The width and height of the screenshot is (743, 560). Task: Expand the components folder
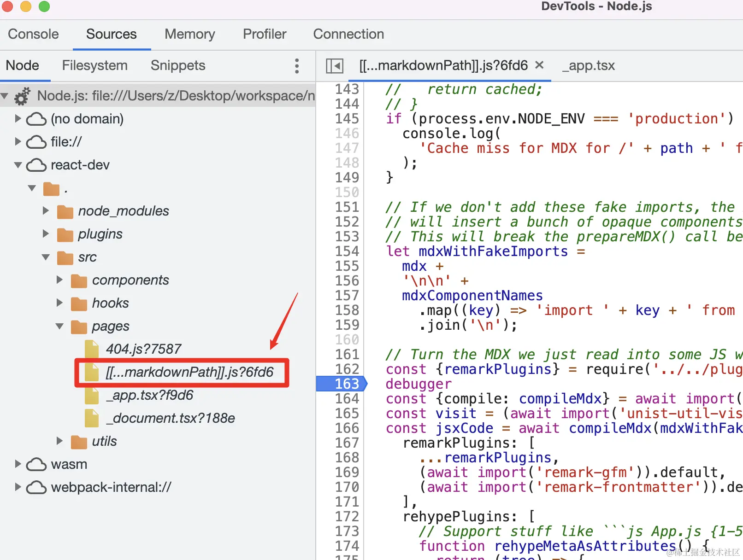click(x=59, y=280)
